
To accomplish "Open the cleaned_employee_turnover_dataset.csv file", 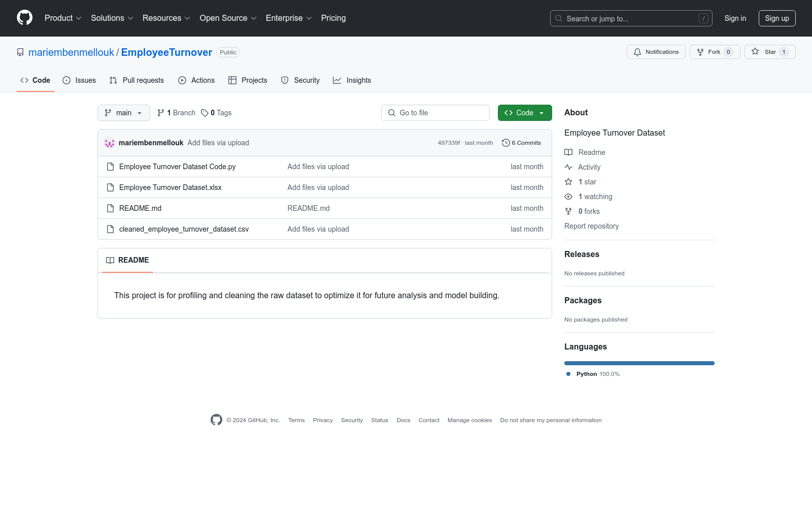I will [184, 229].
